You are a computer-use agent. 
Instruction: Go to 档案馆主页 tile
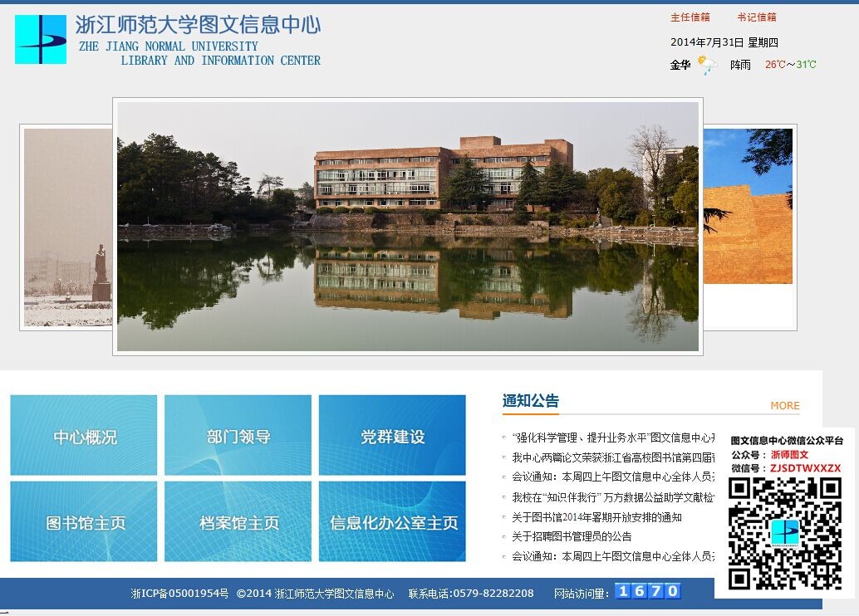[238, 522]
